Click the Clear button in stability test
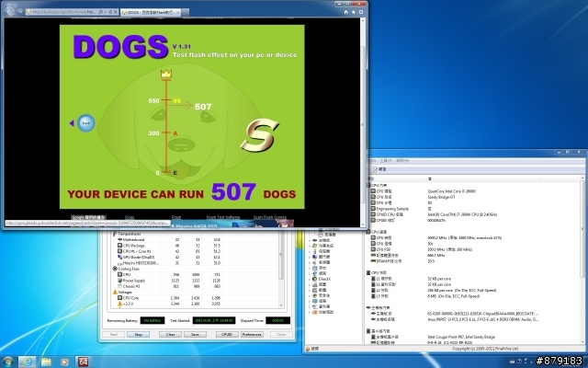Screen dimensions: 588x368 (x=170, y=334)
